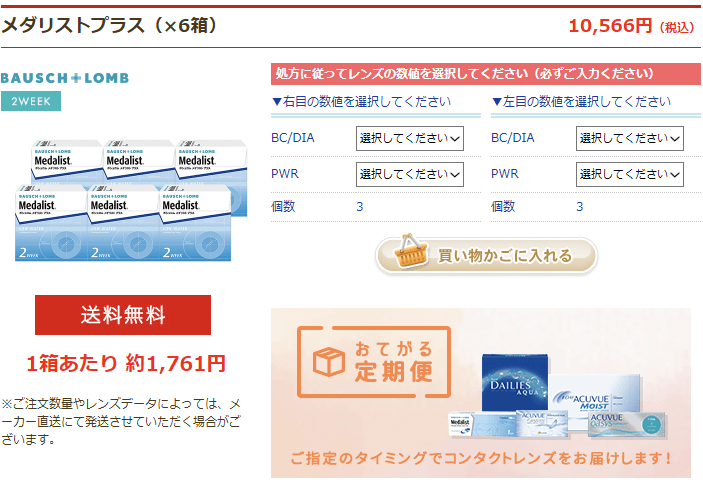Click the 2WEEK badge
Image resolution: width=703 pixels, height=486 pixels.
pos(31,101)
